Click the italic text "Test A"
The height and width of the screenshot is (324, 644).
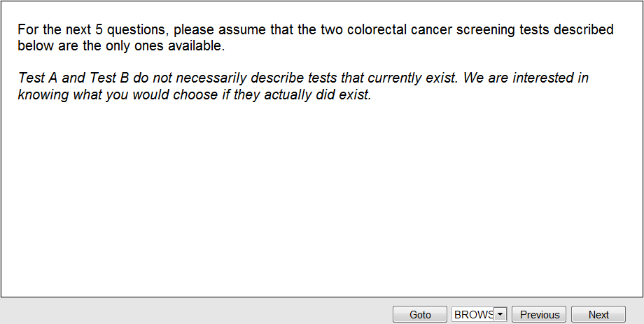pyautogui.click(x=37, y=78)
